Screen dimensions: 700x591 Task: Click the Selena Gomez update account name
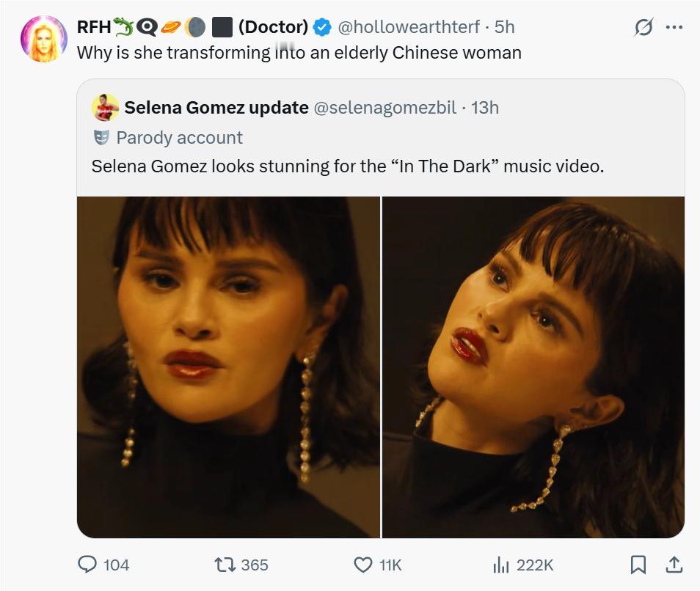pos(216,107)
